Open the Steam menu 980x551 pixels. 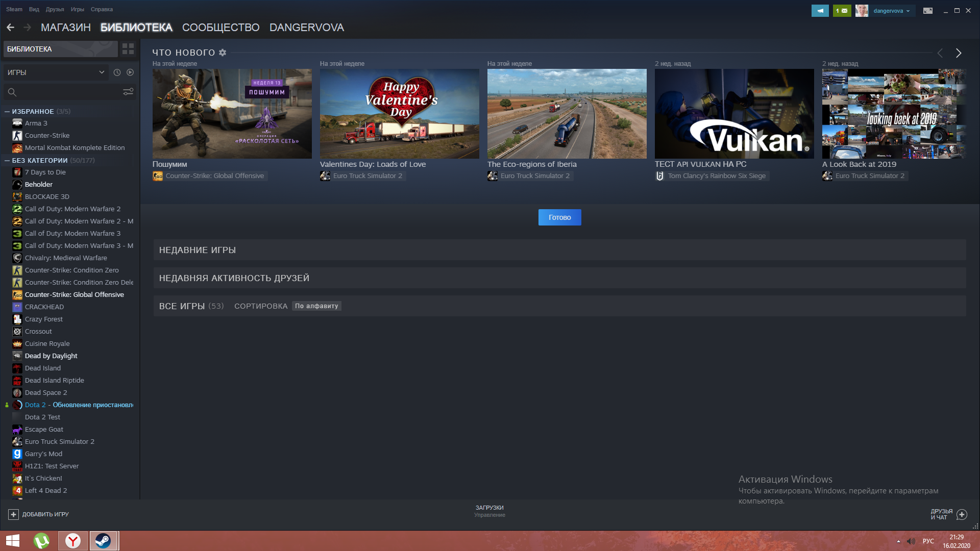[14, 9]
